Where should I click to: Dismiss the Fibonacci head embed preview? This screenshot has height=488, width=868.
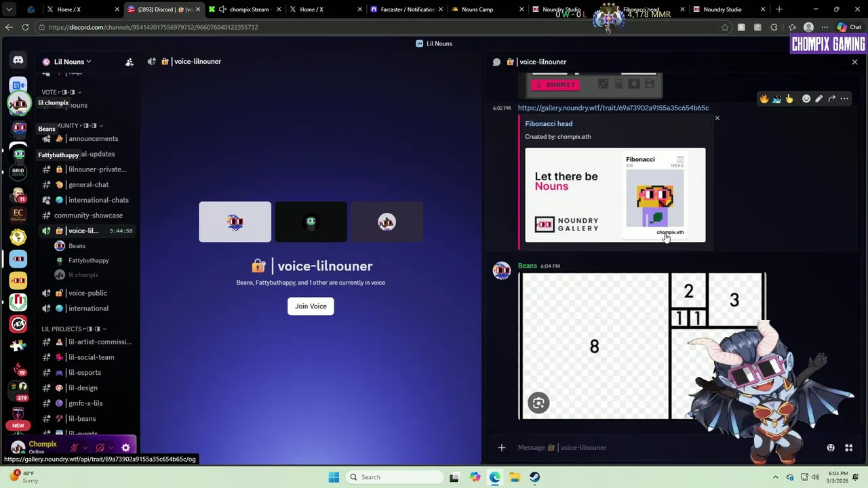pos(717,119)
